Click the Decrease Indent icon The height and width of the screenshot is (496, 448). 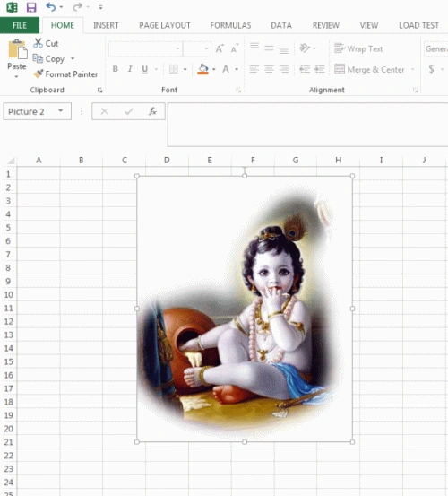pos(305,69)
